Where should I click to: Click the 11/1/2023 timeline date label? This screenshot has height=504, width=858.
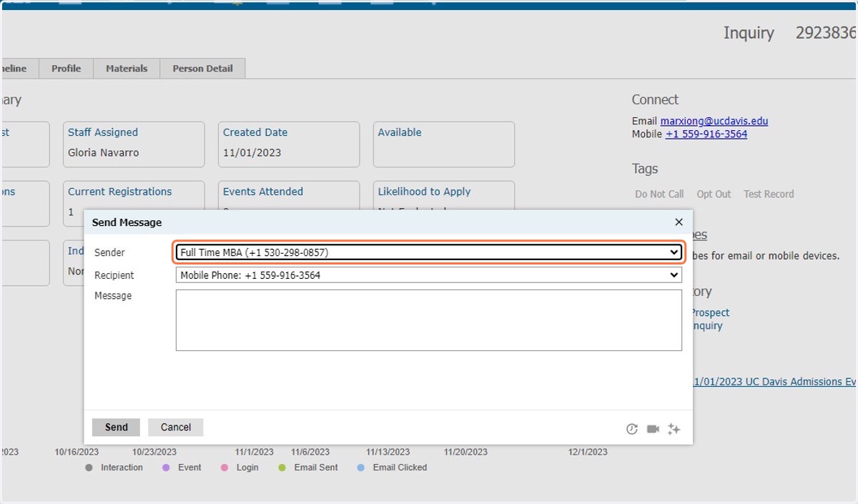point(255,452)
